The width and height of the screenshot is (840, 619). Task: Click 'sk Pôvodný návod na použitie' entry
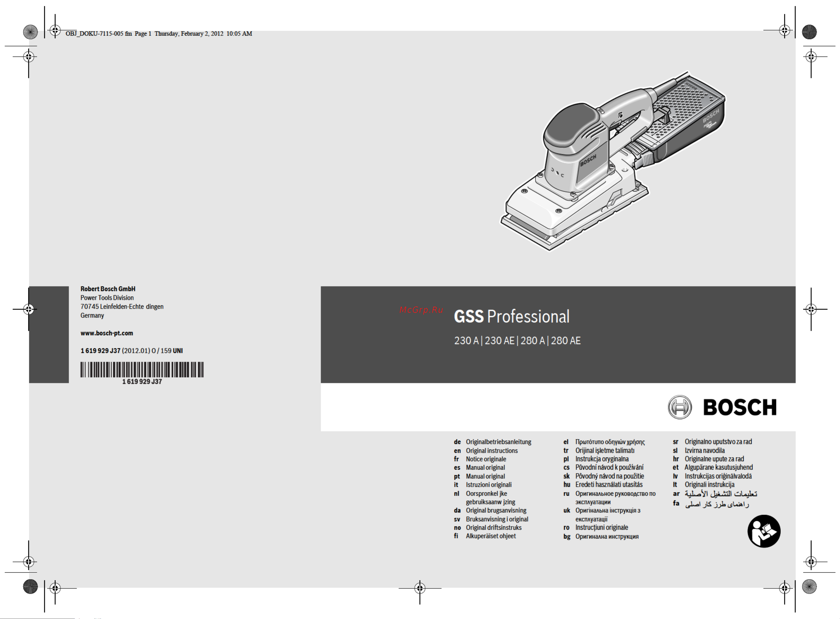[604, 476]
